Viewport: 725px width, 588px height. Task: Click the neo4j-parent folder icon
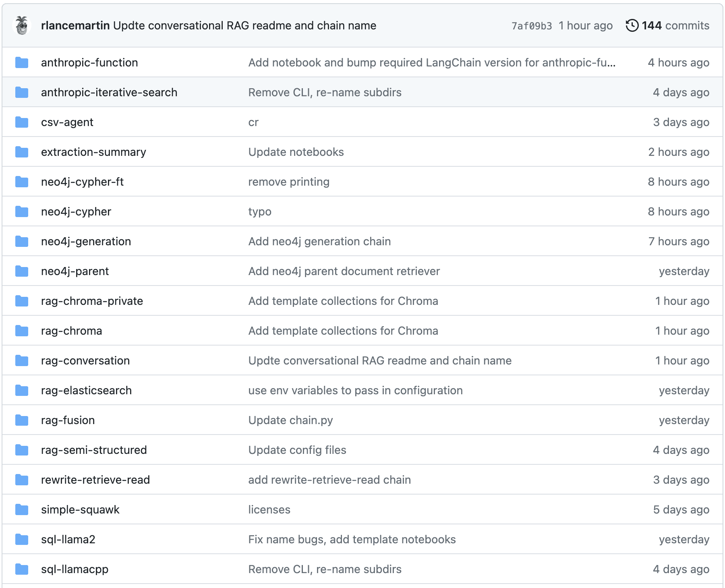click(22, 271)
